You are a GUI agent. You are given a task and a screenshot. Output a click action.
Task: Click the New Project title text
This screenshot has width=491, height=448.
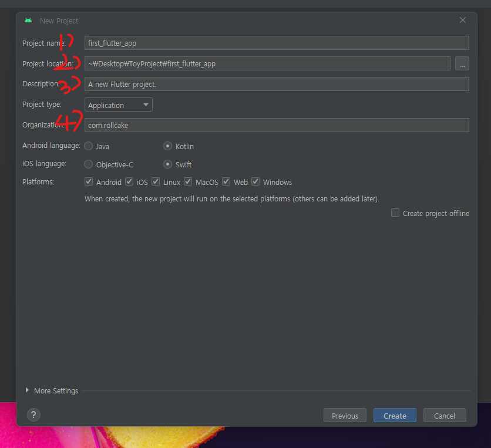coord(59,21)
